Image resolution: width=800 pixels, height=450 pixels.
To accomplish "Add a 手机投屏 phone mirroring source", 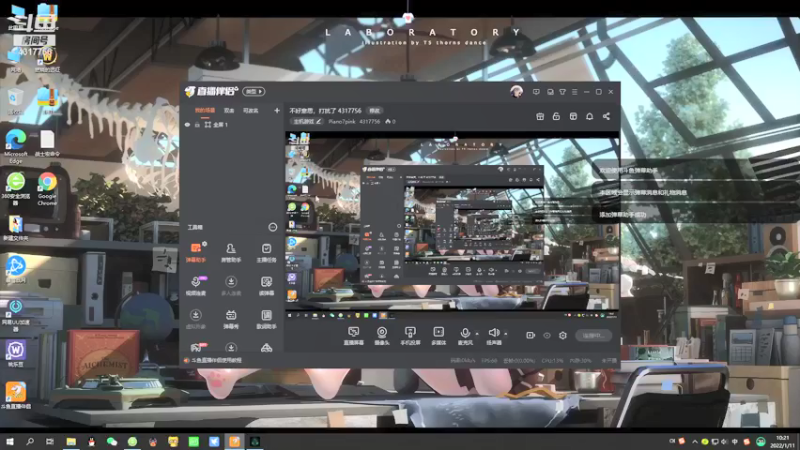I will click(x=410, y=336).
